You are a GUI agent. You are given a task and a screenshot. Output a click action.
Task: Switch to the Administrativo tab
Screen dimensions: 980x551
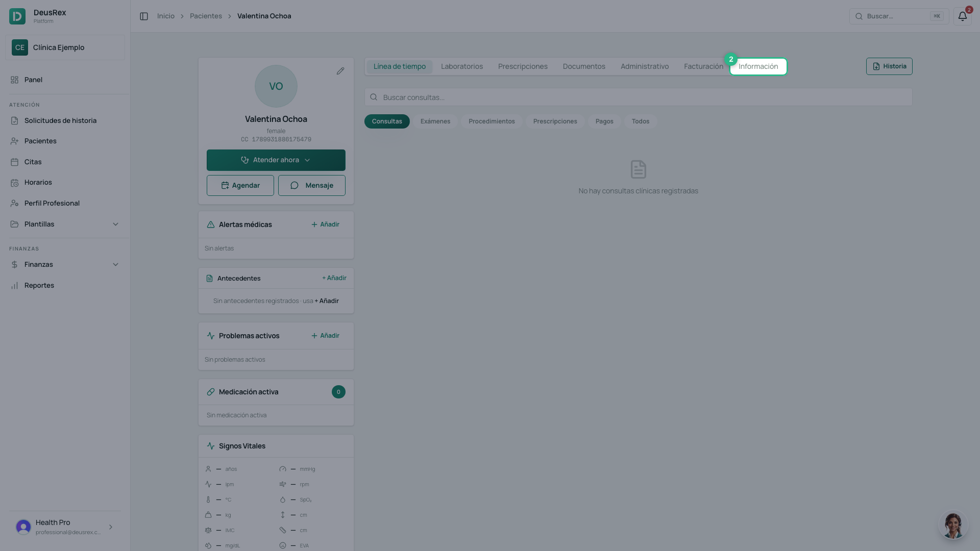tap(645, 66)
